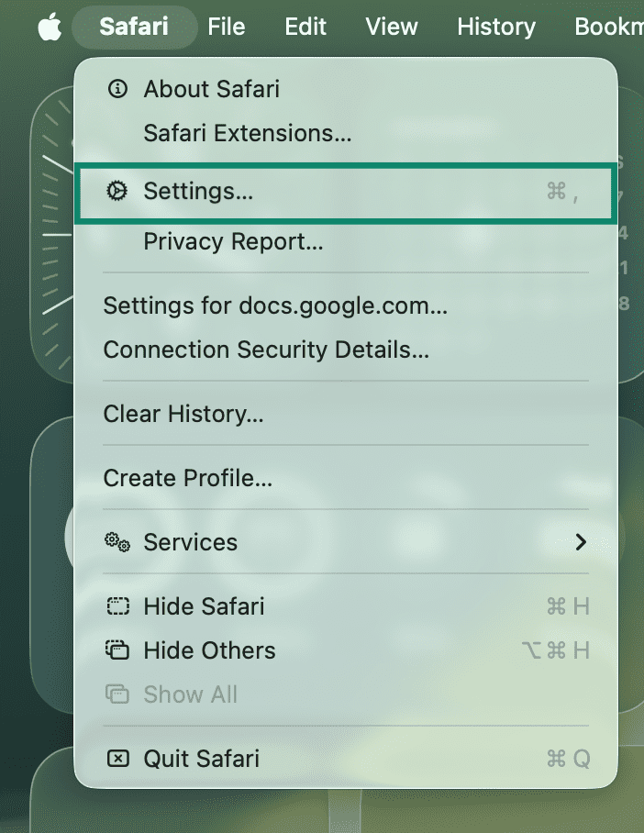This screenshot has width=644, height=833.
Task: Select About Safari
Action: [x=212, y=88]
